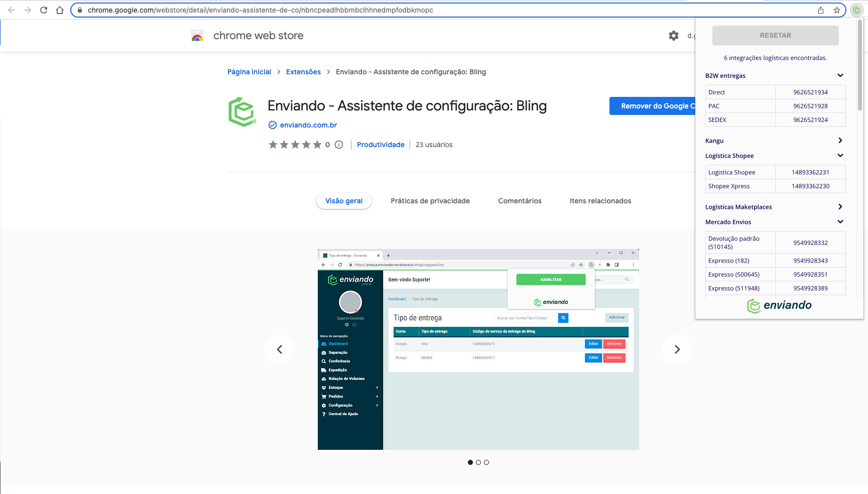Click the 23 usuários text

pos(434,145)
